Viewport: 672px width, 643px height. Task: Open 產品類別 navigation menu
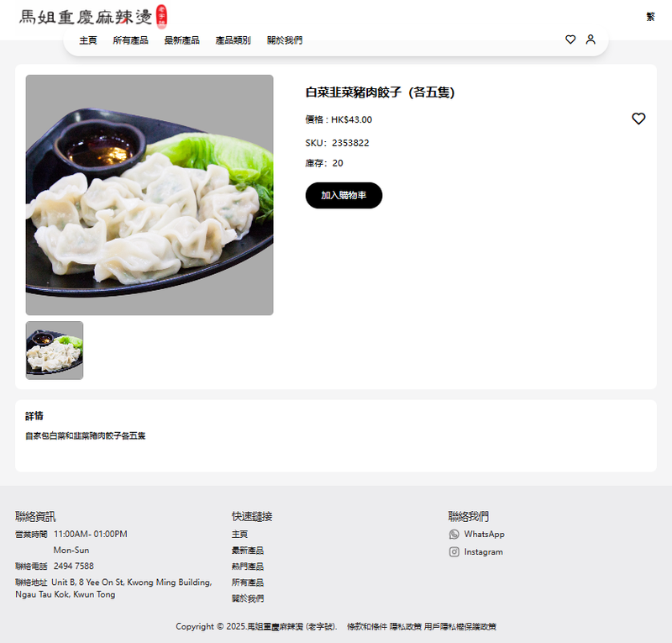233,40
